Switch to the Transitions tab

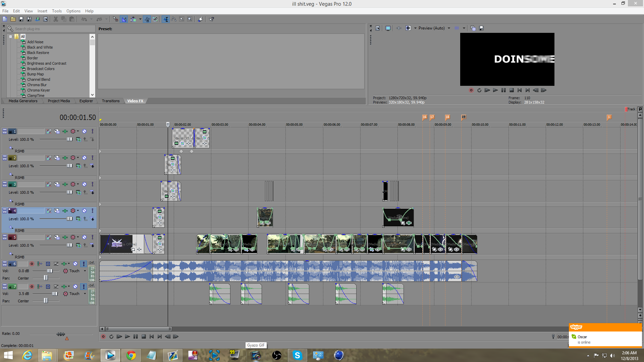pyautogui.click(x=111, y=101)
